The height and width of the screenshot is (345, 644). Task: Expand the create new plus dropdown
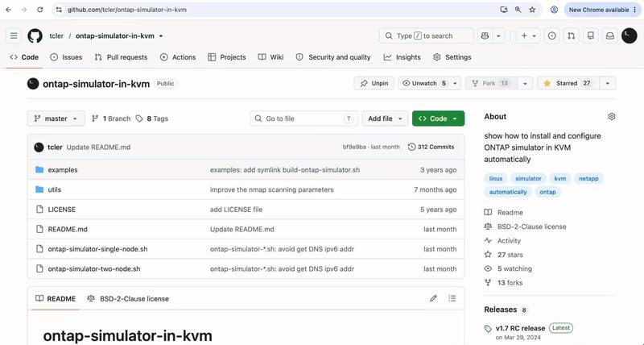click(x=528, y=35)
